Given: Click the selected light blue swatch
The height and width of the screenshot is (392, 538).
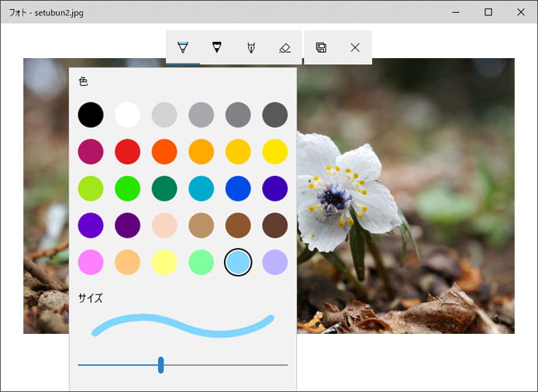Looking at the screenshot, I should pyautogui.click(x=238, y=263).
